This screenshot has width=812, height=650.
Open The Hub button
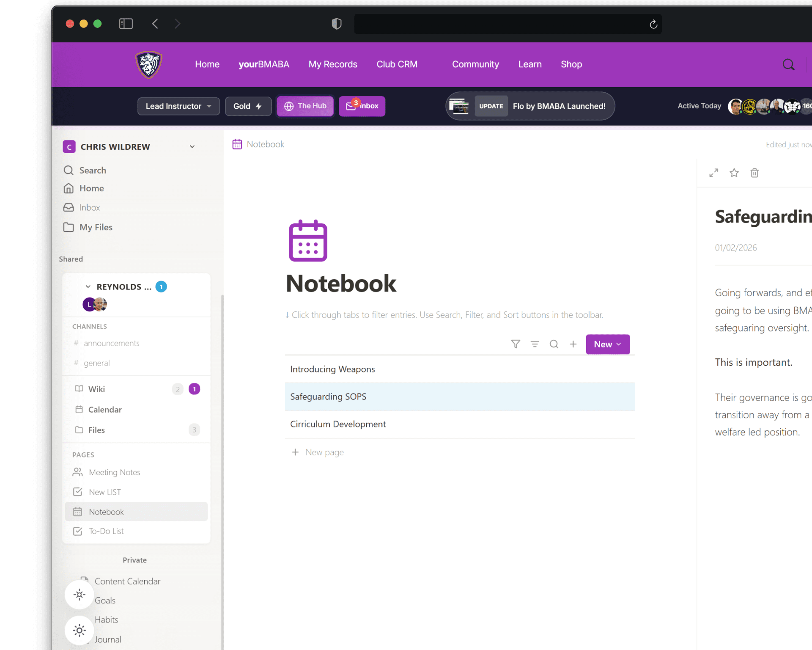tap(305, 106)
